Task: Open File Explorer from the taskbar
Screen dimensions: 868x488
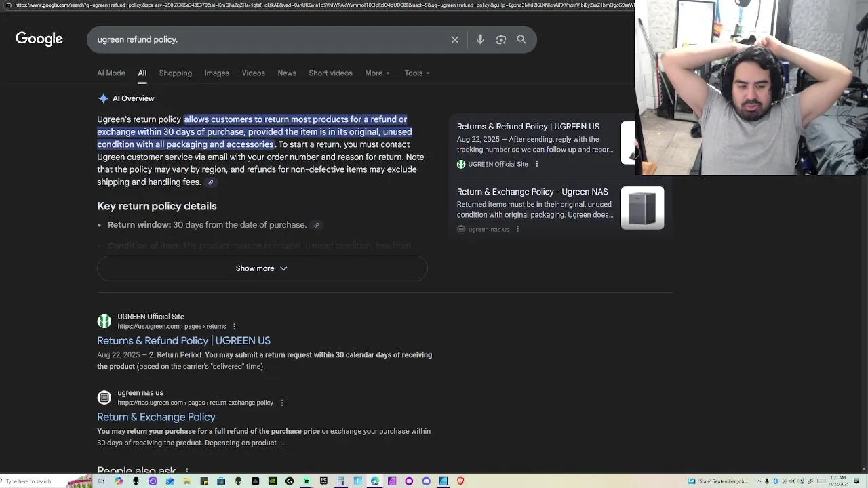Action: [187, 481]
